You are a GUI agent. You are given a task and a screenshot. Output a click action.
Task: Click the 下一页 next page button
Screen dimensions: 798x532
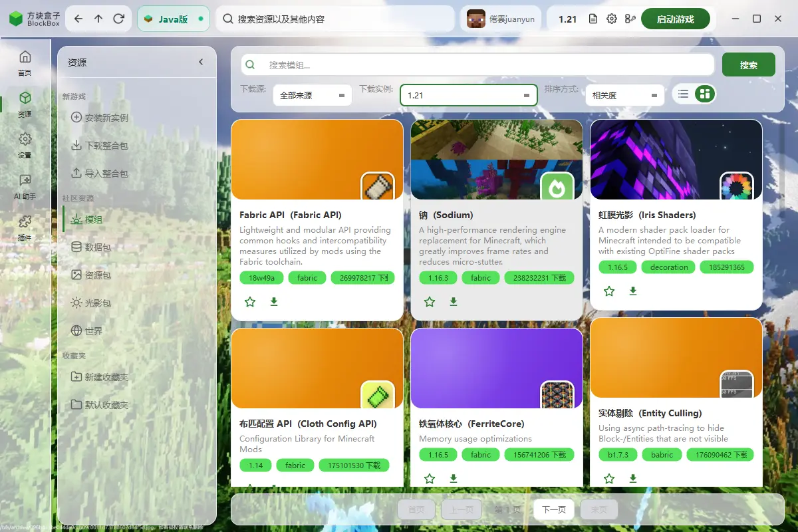coord(554,509)
